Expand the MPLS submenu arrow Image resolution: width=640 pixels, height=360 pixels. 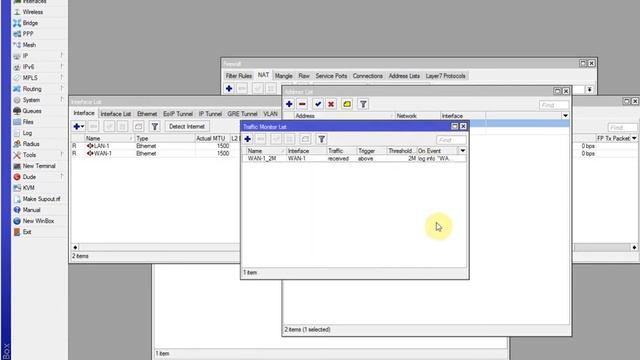pyautogui.click(x=62, y=78)
